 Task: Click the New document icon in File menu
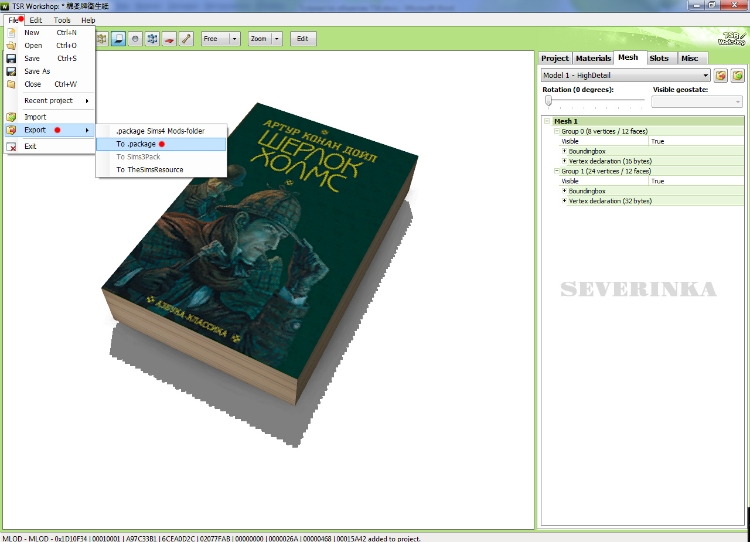click(11, 33)
